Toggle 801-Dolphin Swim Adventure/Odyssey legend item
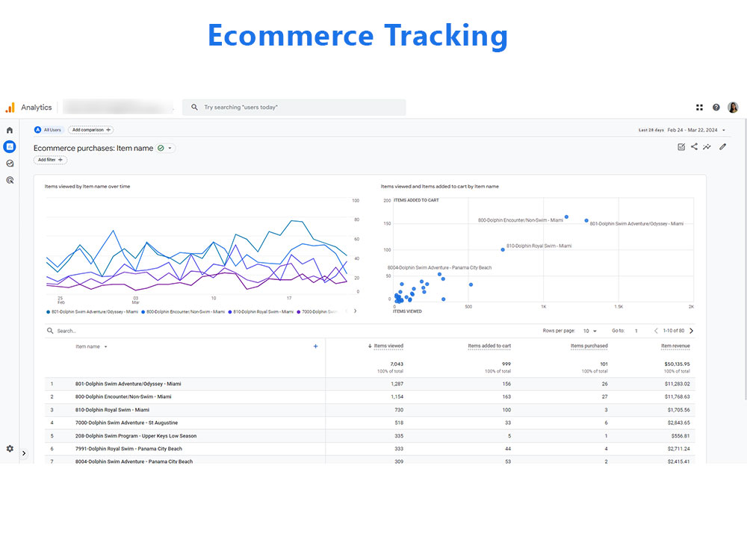This screenshot has width=747, height=560. tap(92, 312)
